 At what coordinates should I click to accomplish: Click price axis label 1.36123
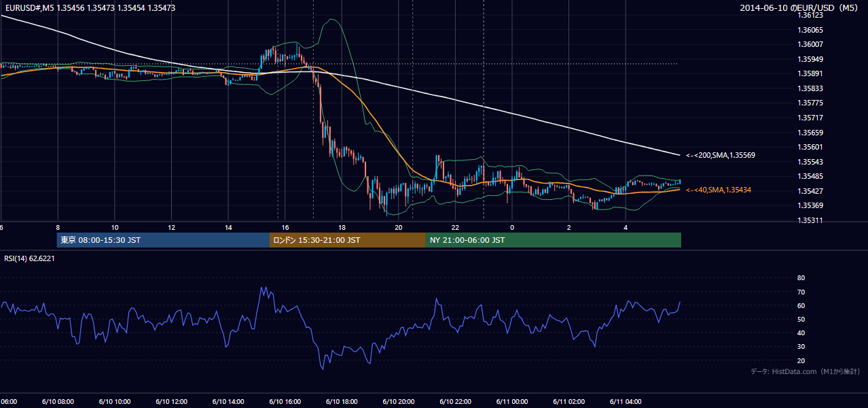tap(810, 15)
